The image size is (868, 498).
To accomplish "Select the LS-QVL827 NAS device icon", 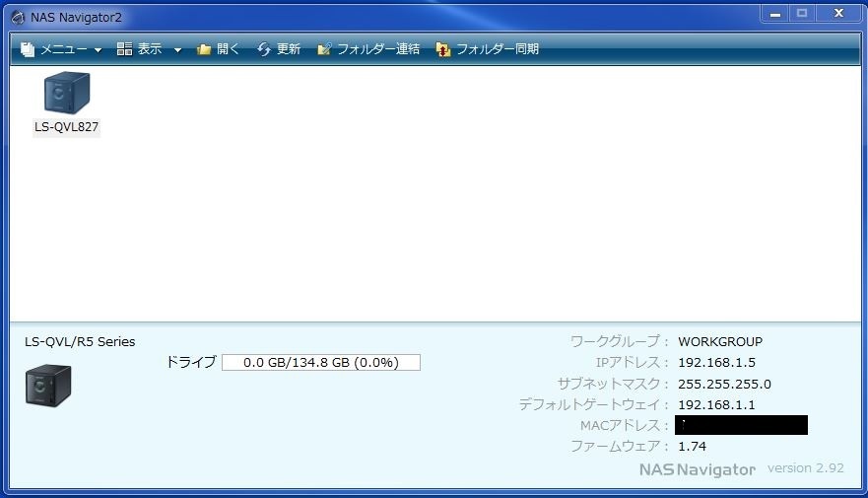I will [x=66, y=93].
